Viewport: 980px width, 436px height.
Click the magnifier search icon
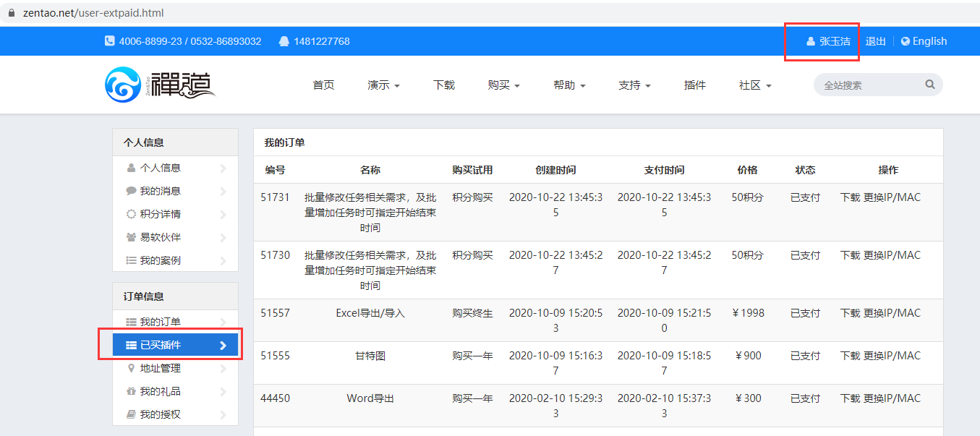929,85
